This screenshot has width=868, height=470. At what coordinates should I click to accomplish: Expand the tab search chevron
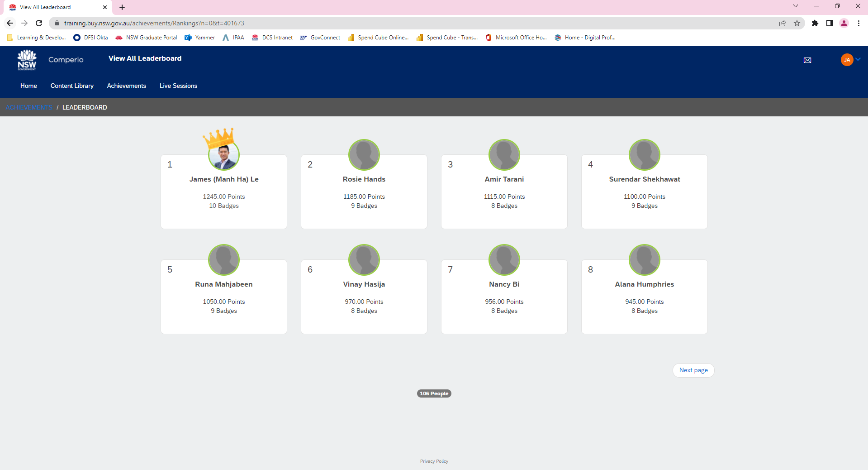click(x=795, y=6)
